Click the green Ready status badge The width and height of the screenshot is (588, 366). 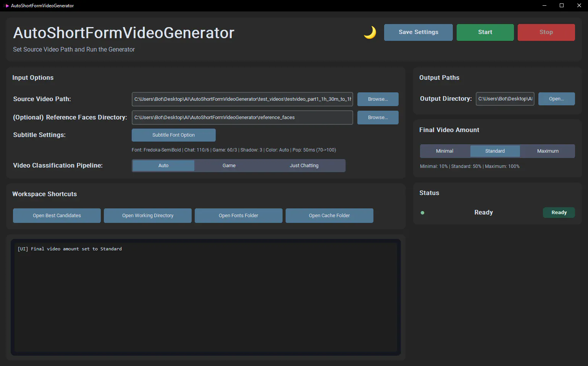tap(559, 213)
